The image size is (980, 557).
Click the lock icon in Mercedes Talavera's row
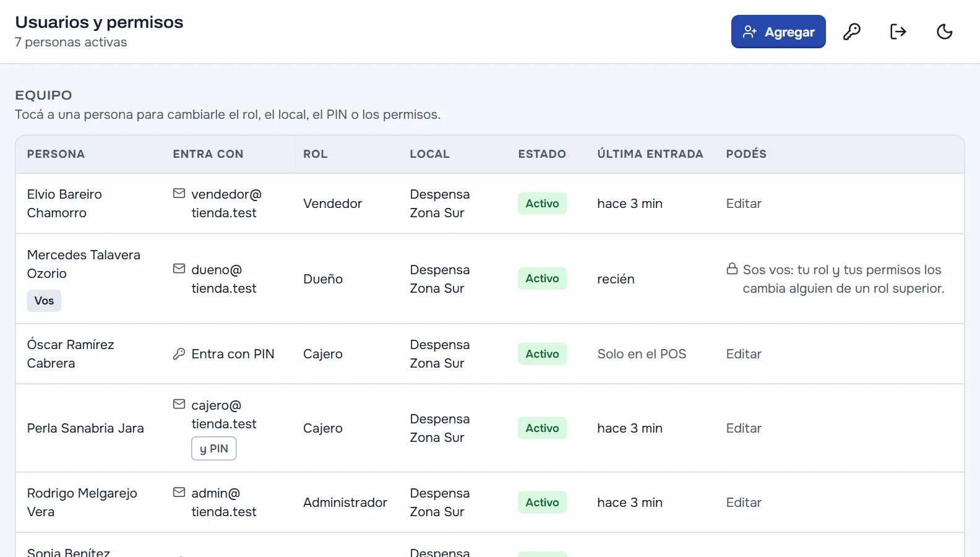coord(732,269)
